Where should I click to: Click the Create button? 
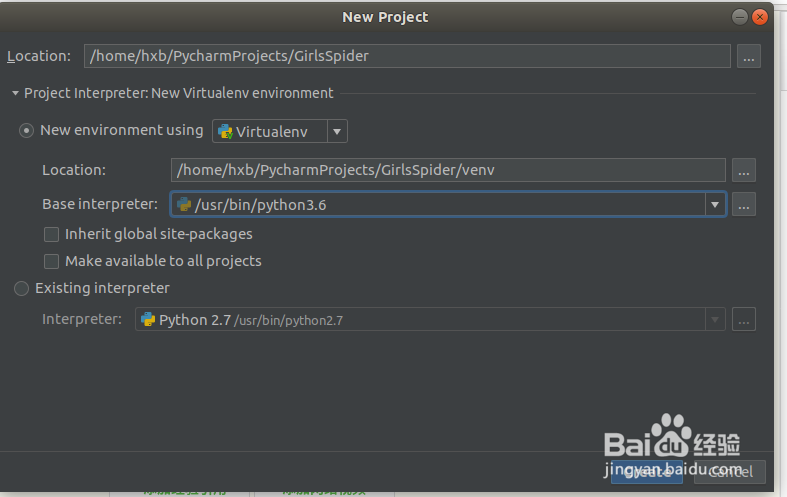[647, 472]
